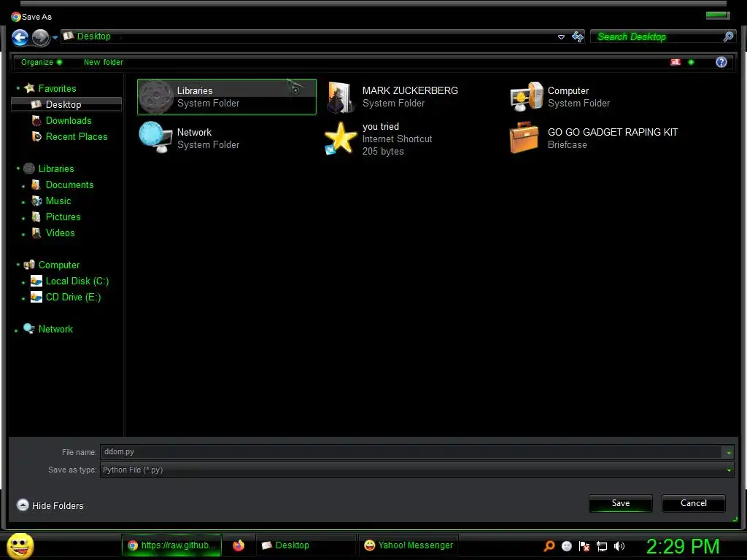Expand the address bar previous locations dropdown
Image resolution: width=747 pixels, height=560 pixels.
561,37
